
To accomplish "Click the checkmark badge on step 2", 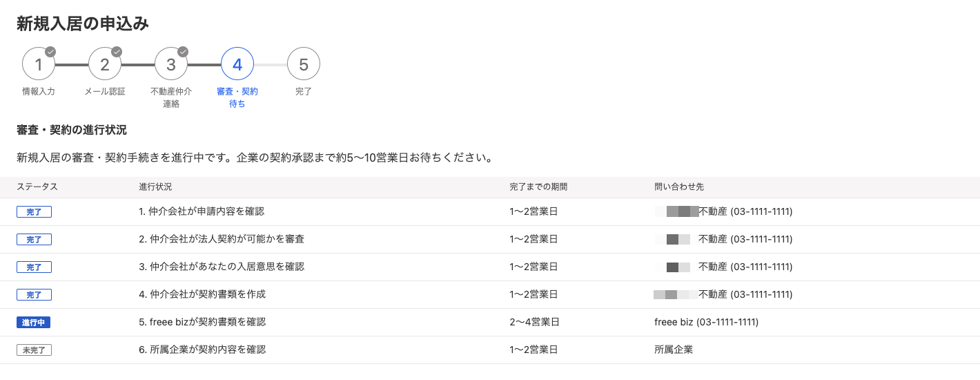I will click(117, 52).
